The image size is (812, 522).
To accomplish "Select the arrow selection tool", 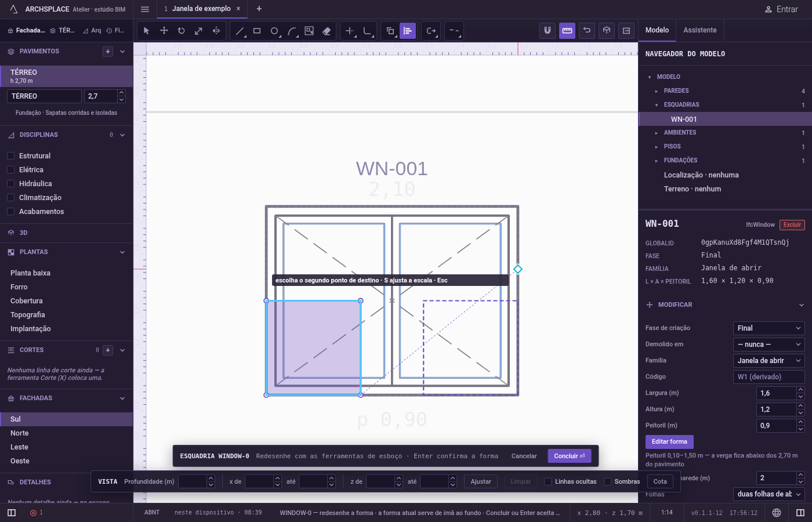I will coord(146,31).
